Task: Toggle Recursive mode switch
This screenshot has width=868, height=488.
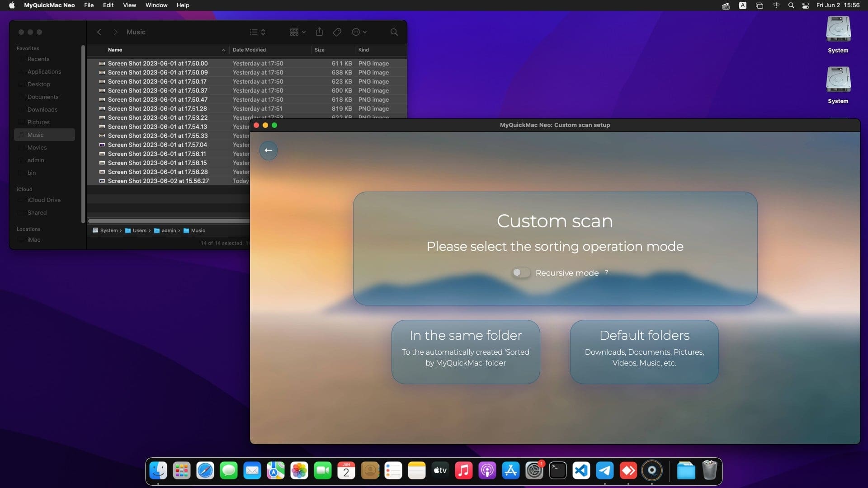Action: [520, 272]
